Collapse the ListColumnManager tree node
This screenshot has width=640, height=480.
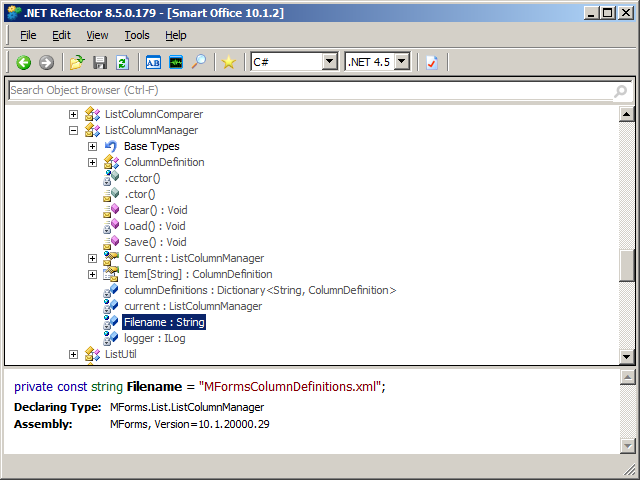click(x=73, y=130)
